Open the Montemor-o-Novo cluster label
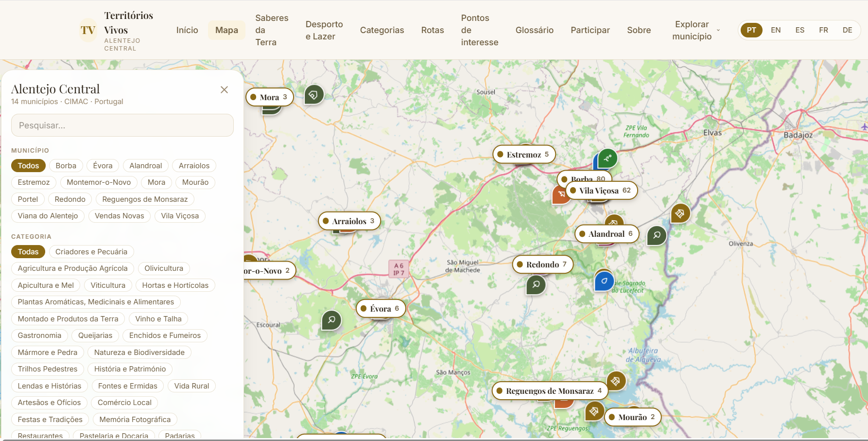The height and width of the screenshot is (441, 868). coord(269,271)
